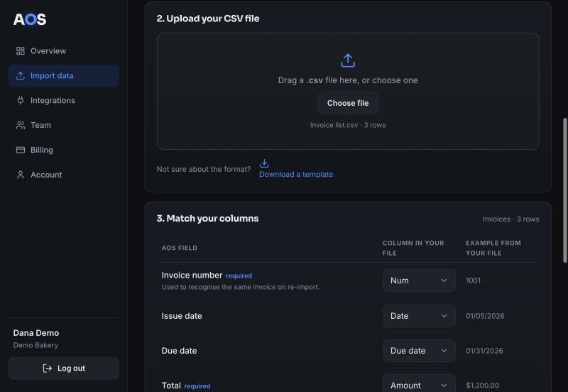Open the Issue date column dropdown
The height and width of the screenshot is (392, 568).
point(419,316)
